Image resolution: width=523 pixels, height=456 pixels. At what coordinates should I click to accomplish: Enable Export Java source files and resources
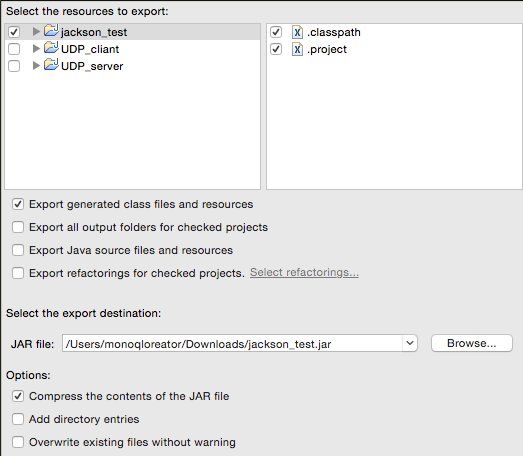tap(18, 250)
